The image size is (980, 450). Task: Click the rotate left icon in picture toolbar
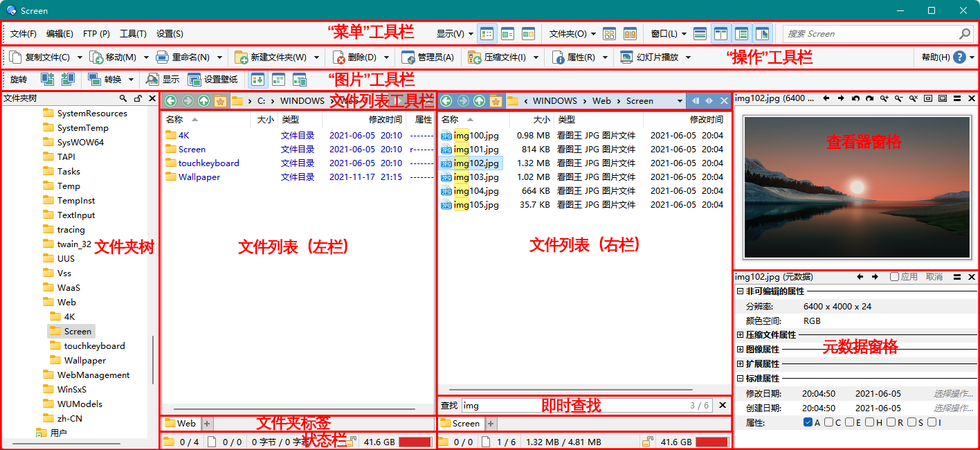point(47,80)
